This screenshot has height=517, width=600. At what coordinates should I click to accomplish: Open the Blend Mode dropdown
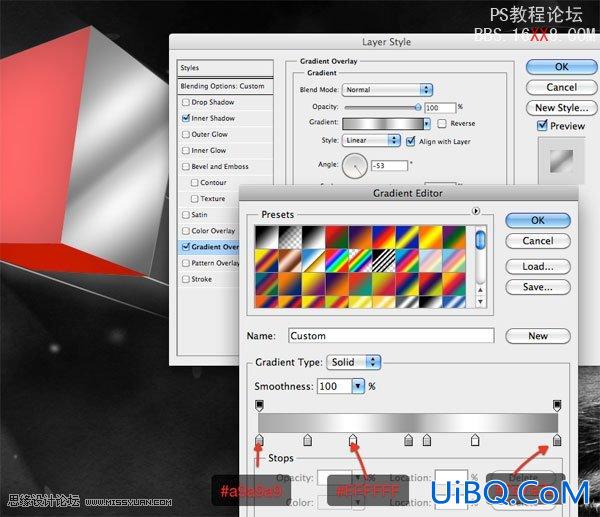pyautogui.click(x=387, y=90)
